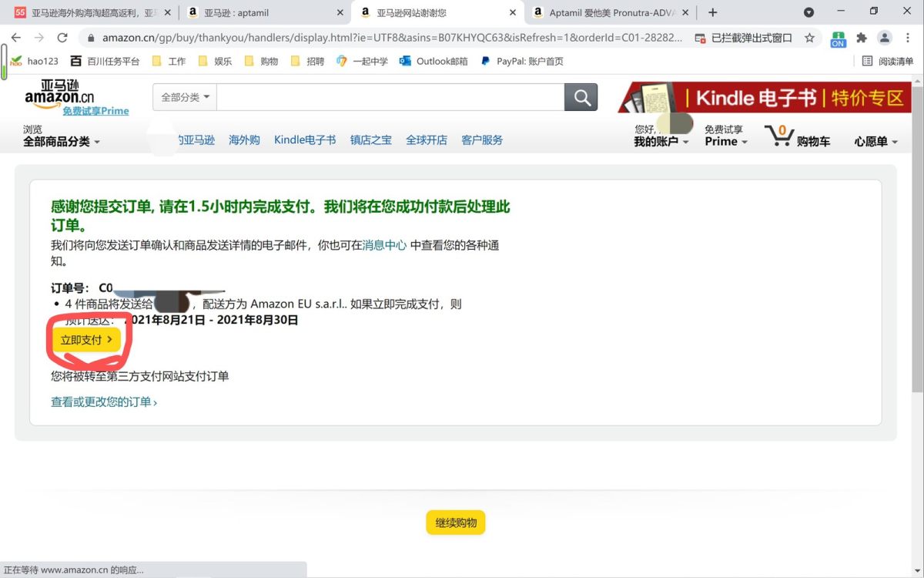Screen dimensions: 924x578
Task: Reload the page with the refresh icon
Action: (62, 38)
